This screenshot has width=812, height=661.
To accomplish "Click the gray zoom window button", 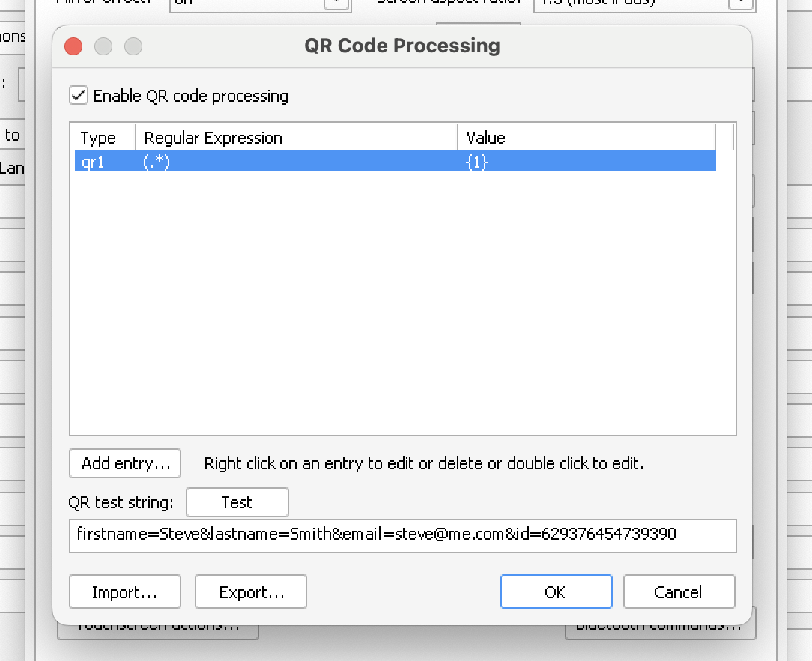I will click(x=133, y=46).
